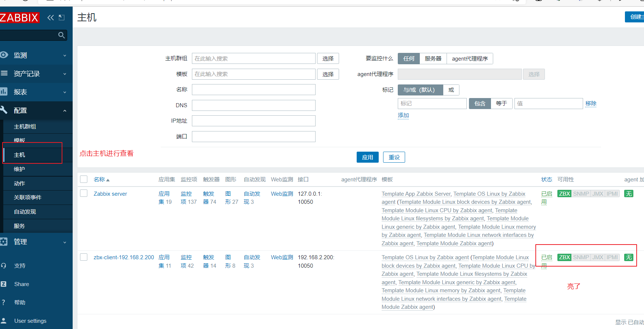Click the user icon for User settings
This screenshot has height=329, width=644.
[4, 321]
